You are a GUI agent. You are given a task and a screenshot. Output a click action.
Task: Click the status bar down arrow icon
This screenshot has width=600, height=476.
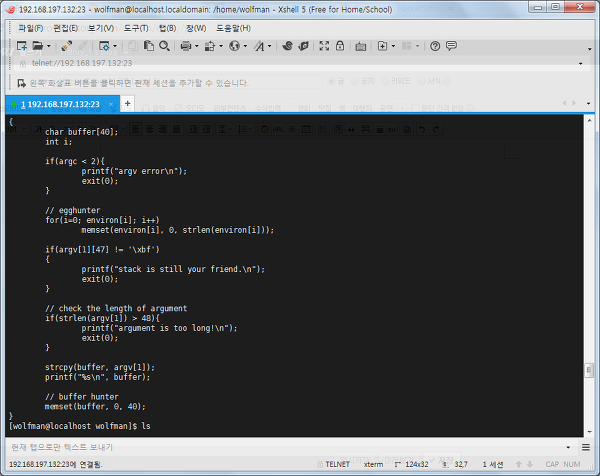click(x=530, y=464)
